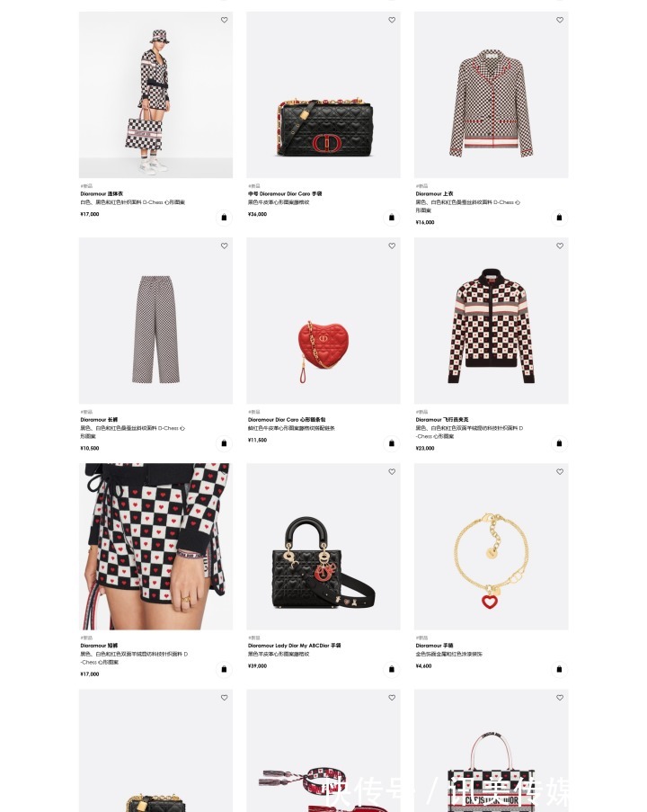
Task: Open the Dioramour Dior Caro heart bag title link
Action: [x=287, y=419]
